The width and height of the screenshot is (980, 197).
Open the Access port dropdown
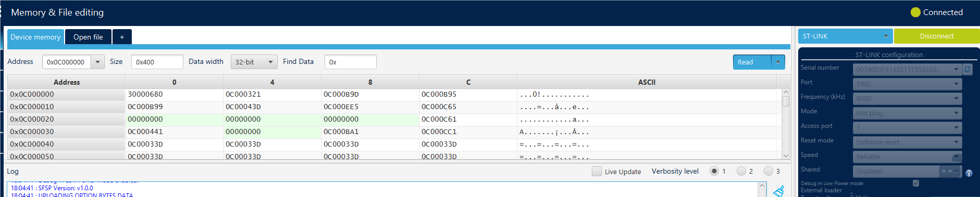click(907, 127)
